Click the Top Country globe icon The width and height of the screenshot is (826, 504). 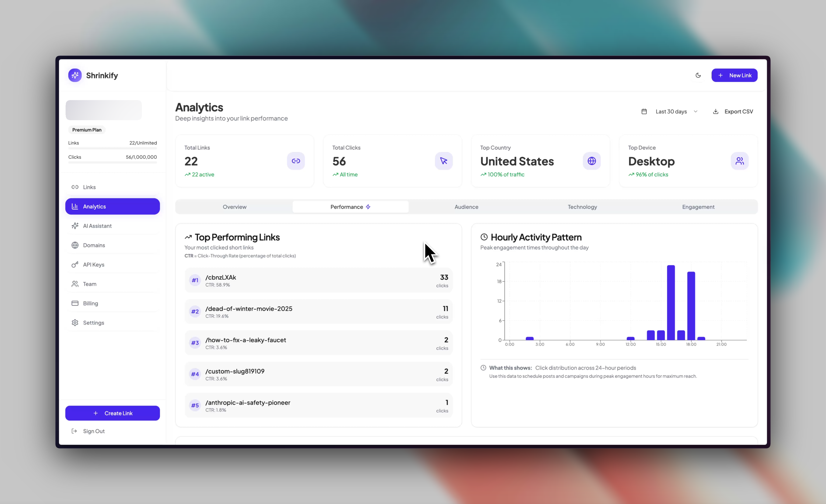tap(591, 161)
